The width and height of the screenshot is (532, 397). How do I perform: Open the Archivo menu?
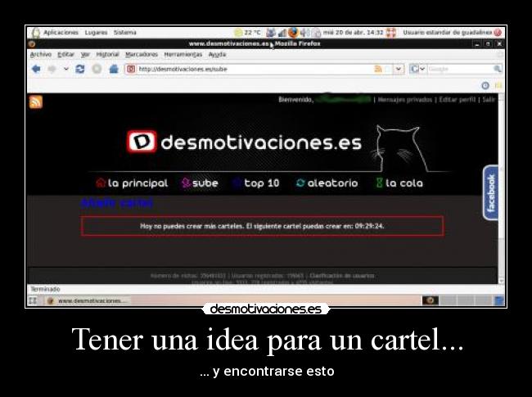click(x=40, y=54)
